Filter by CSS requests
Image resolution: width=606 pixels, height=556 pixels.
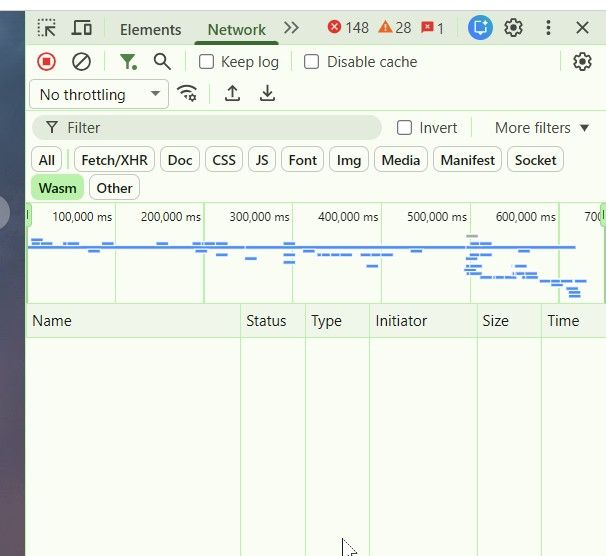224,160
